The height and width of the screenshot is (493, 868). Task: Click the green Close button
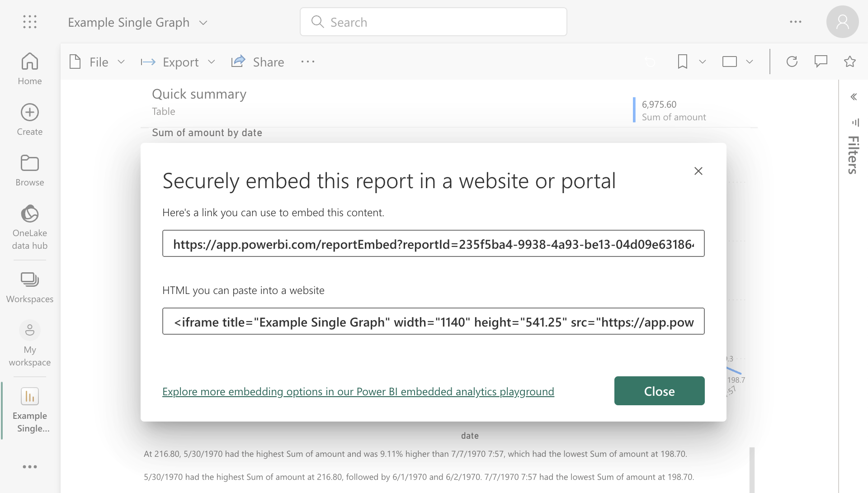pos(659,391)
